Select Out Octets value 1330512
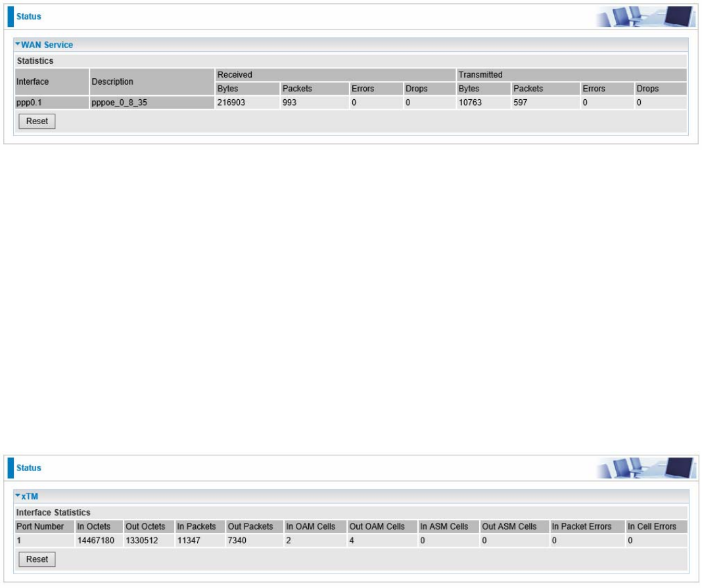This screenshot has height=588, width=702. [149, 541]
